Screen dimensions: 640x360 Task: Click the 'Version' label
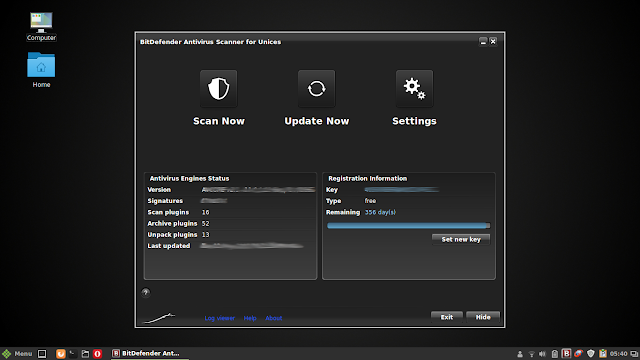coord(159,190)
